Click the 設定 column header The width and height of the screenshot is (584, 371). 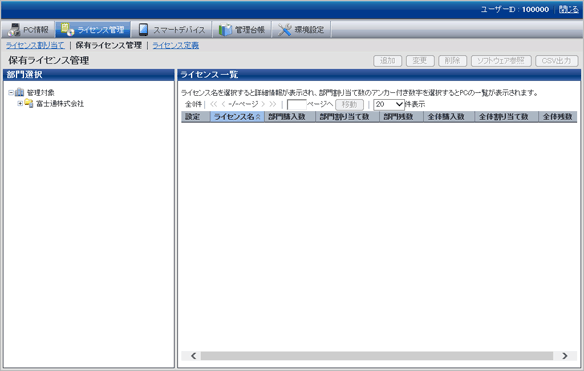[x=196, y=117]
